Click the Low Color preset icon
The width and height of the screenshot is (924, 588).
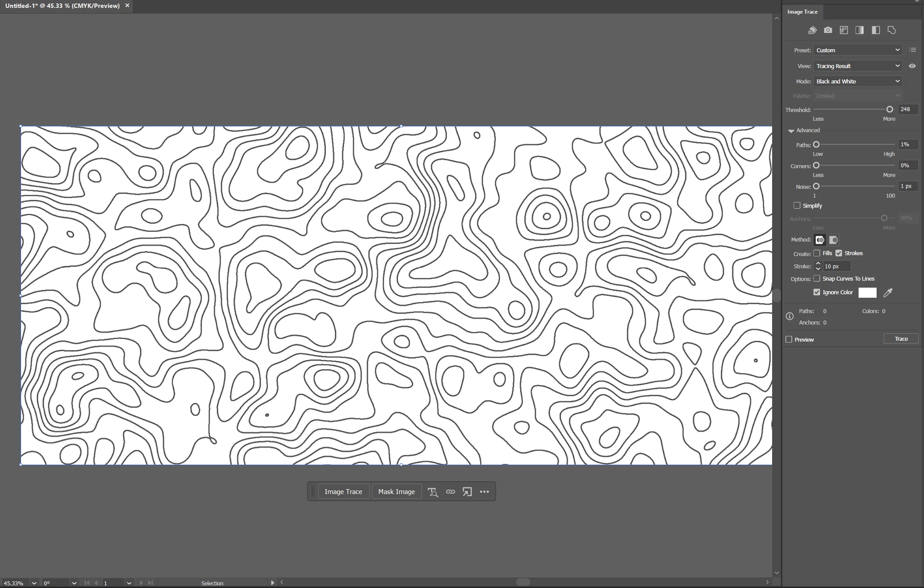point(844,30)
